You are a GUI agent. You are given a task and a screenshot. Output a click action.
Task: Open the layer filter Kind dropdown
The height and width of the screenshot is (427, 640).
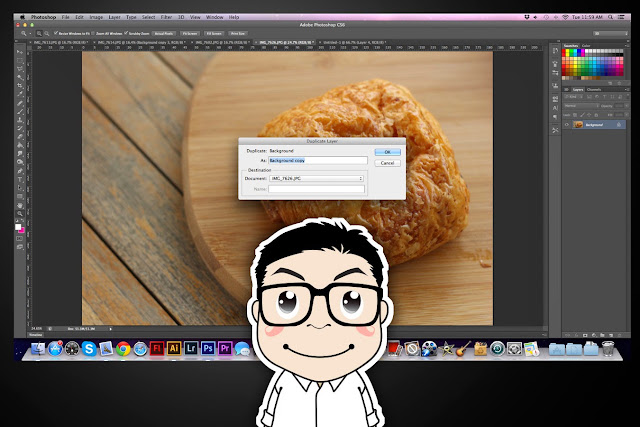coord(571,97)
